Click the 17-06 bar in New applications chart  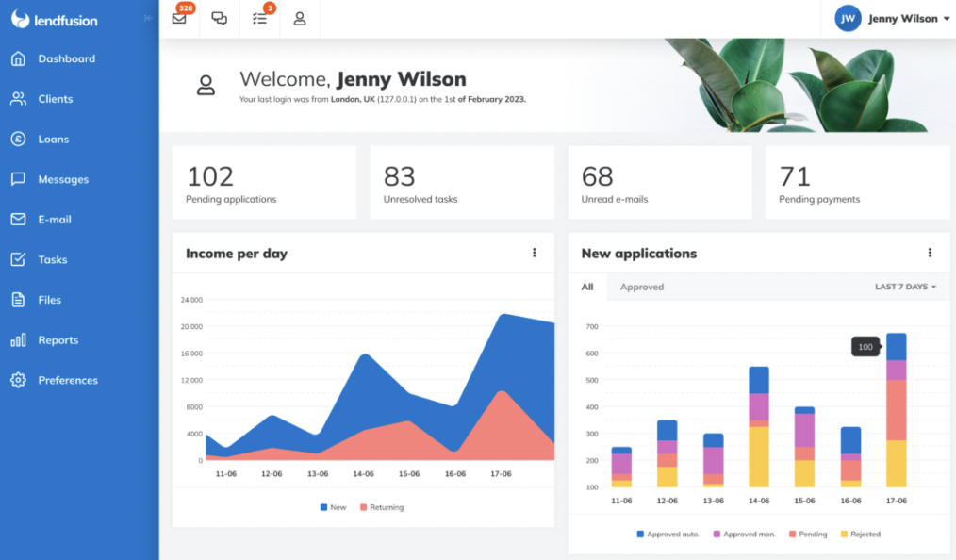(896, 415)
